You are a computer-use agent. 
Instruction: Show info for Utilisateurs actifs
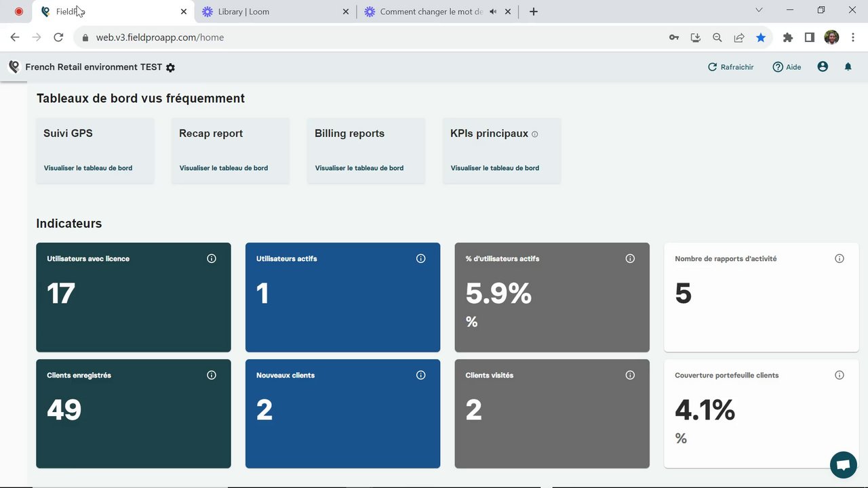click(421, 258)
